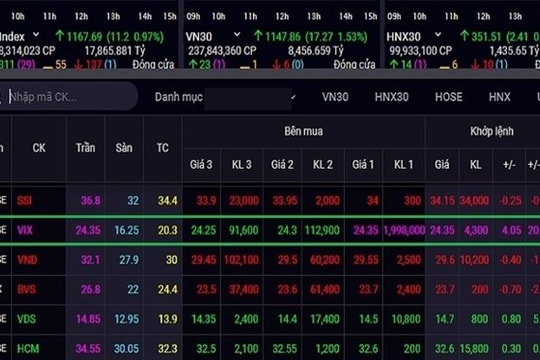540x360 pixels.
Task: Click the TC column header
Action: (x=163, y=148)
